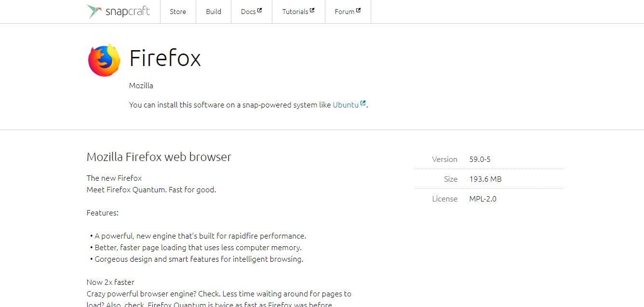Click the license value MPL-2.0

coord(483,199)
